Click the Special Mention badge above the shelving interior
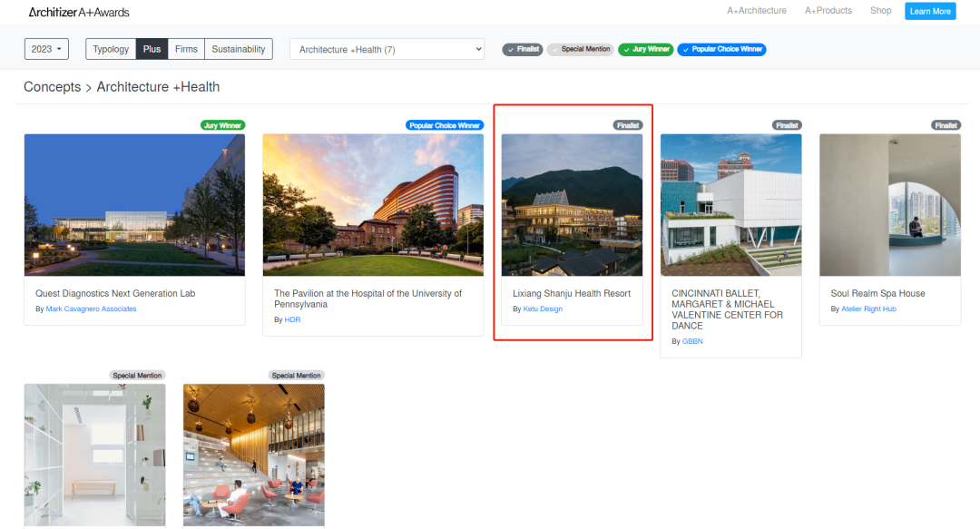 [137, 376]
